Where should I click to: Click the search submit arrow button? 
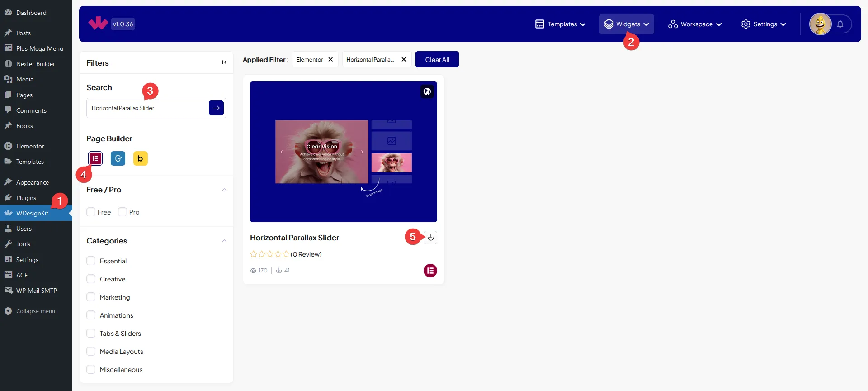[216, 108]
